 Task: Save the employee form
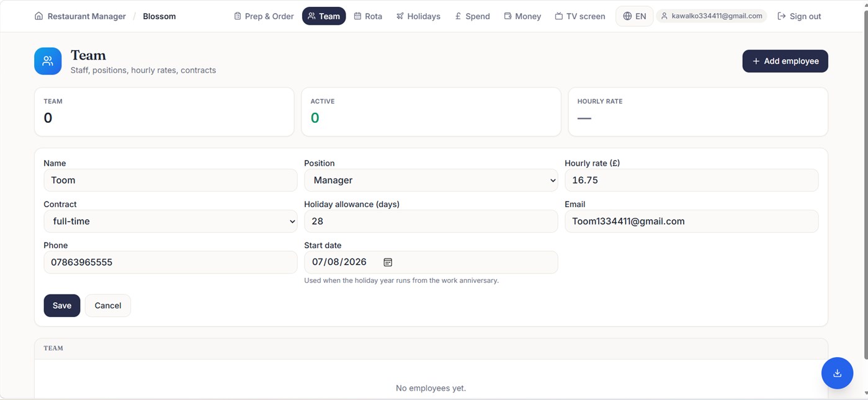[x=62, y=306]
